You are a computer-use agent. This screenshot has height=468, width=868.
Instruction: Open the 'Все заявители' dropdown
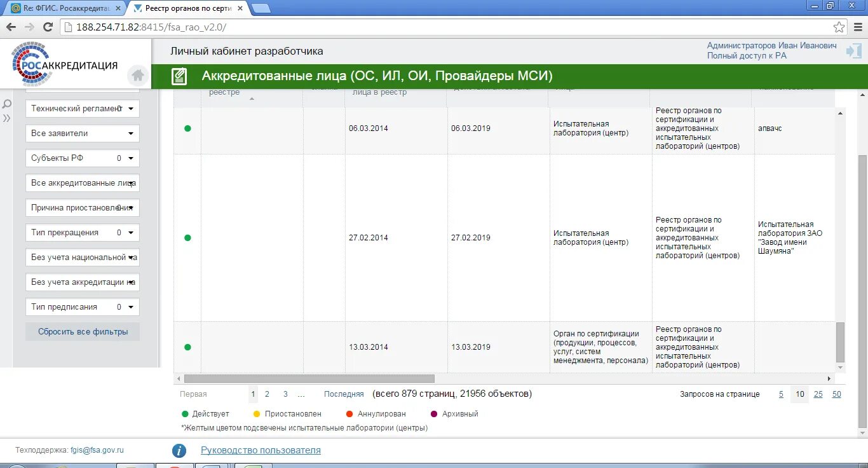(x=83, y=134)
